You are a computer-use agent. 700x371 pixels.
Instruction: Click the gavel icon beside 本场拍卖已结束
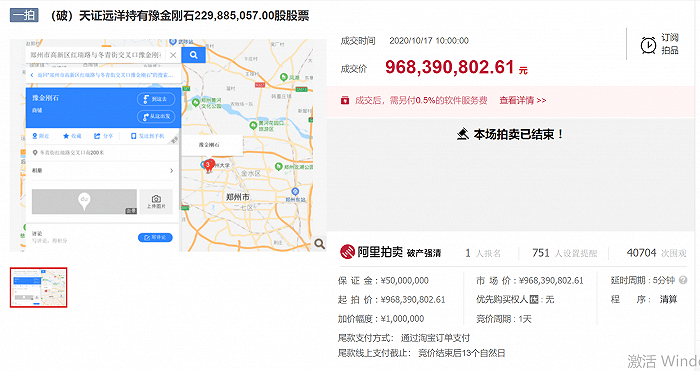[x=463, y=134]
